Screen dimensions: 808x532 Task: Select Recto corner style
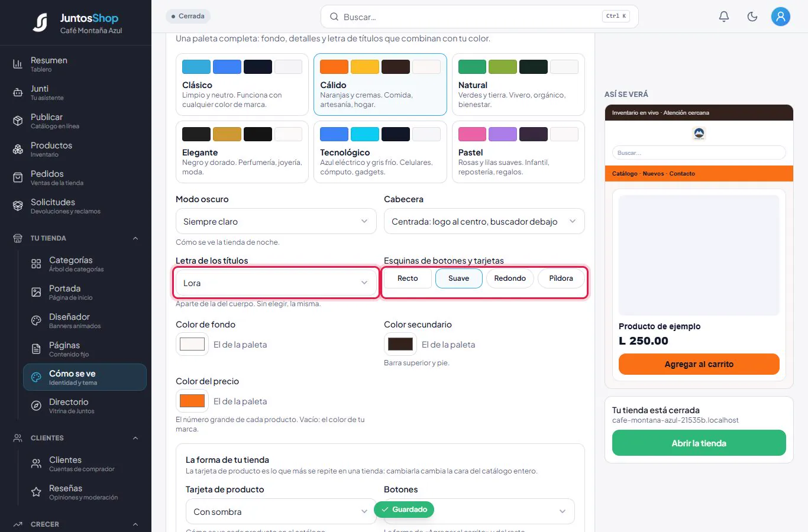(x=408, y=278)
